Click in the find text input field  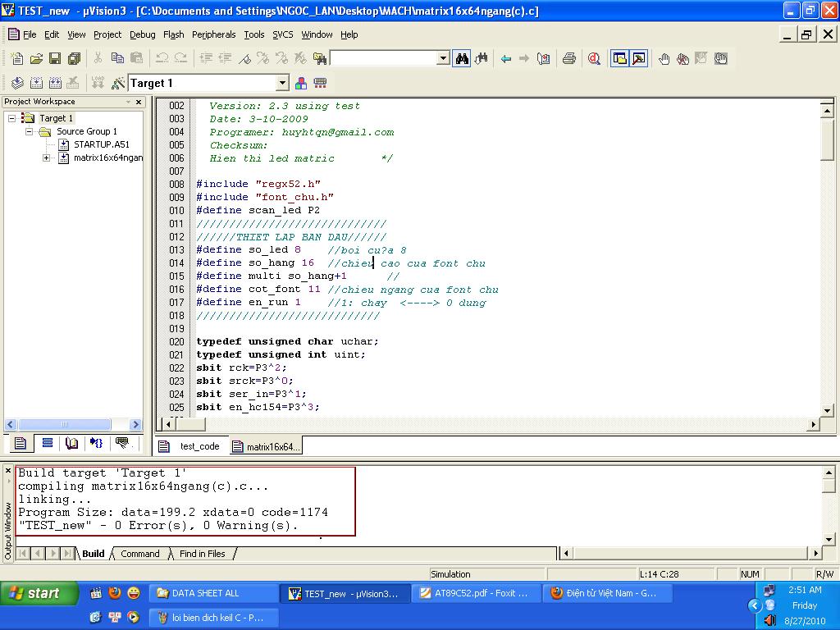(x=383, y=58)
